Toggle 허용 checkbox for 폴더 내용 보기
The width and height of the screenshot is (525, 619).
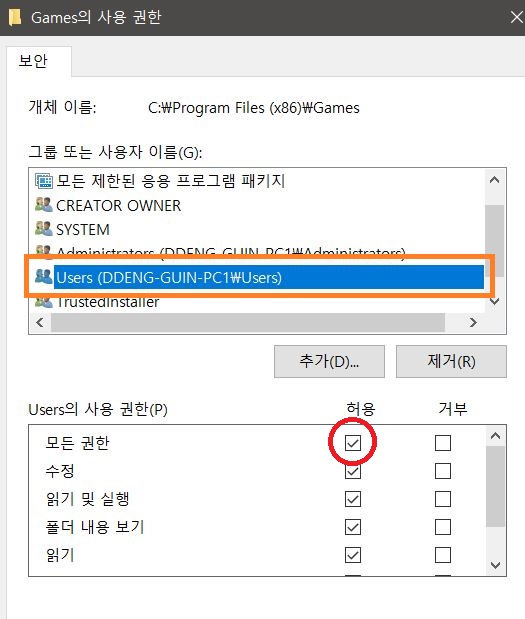coord(352,527)
